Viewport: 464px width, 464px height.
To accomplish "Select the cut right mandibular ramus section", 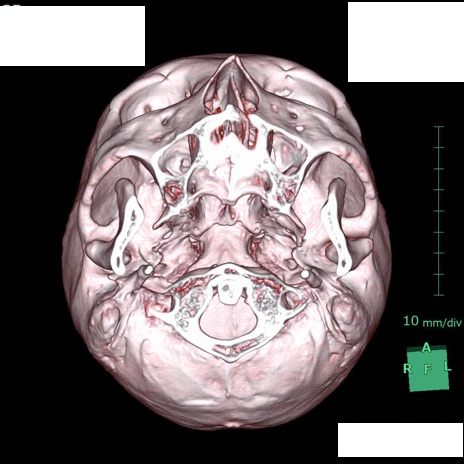I will [124, 235].
